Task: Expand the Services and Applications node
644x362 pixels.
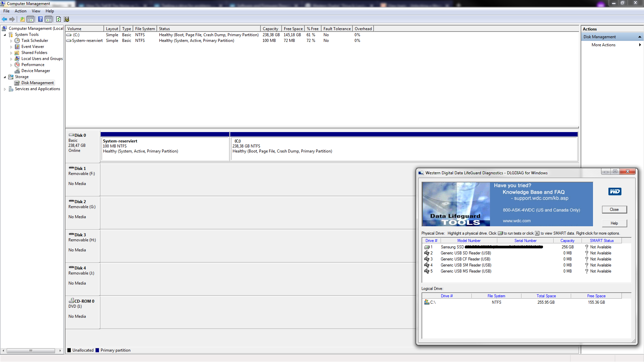Action: click(5, 89)
